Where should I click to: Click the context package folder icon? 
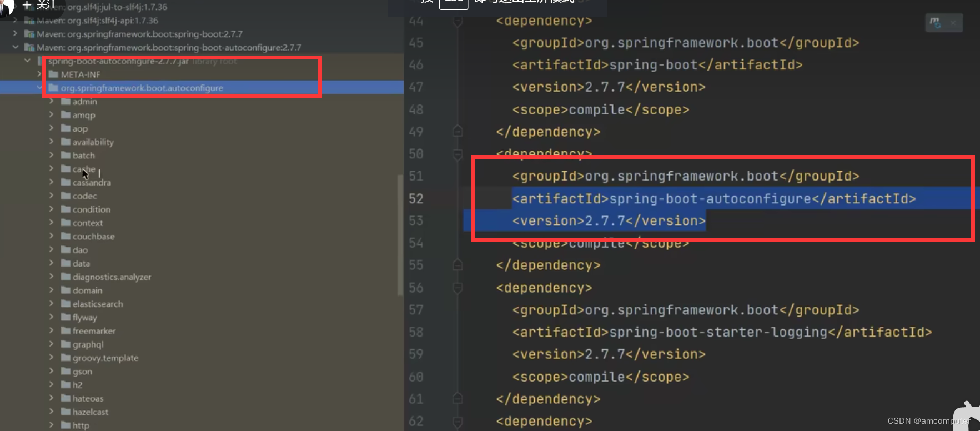click(x=66, y=223)
